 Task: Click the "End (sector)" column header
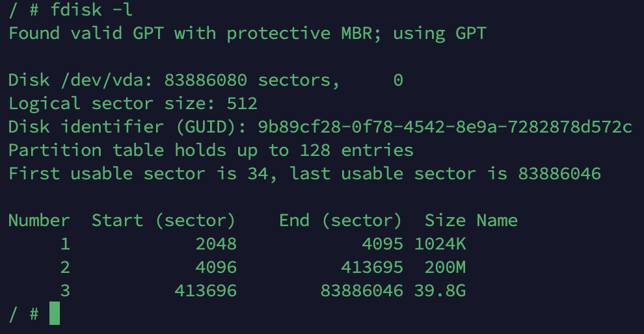point(340,221)
